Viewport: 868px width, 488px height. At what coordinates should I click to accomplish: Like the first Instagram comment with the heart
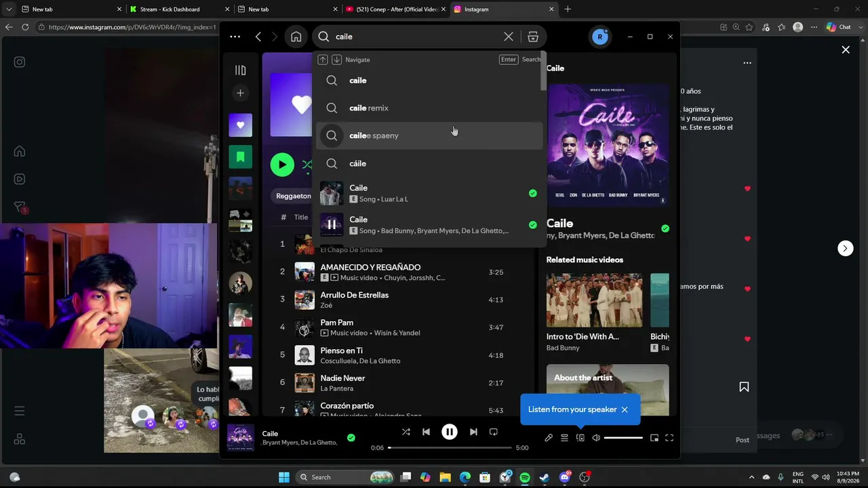point(747,188)
